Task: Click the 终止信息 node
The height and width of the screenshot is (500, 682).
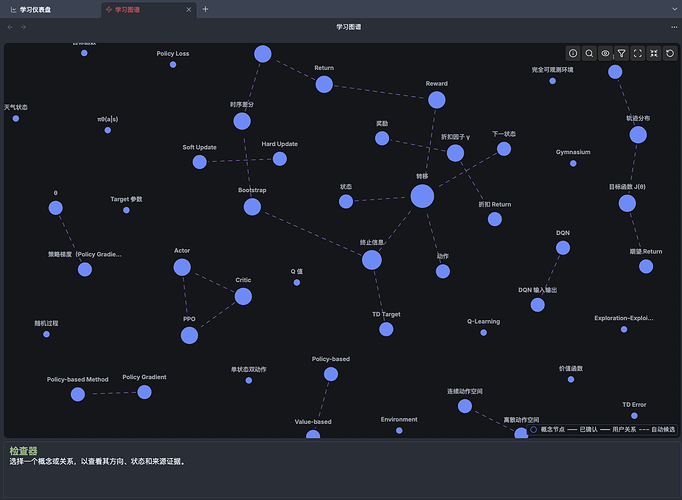Action: [x=372, y=260]
